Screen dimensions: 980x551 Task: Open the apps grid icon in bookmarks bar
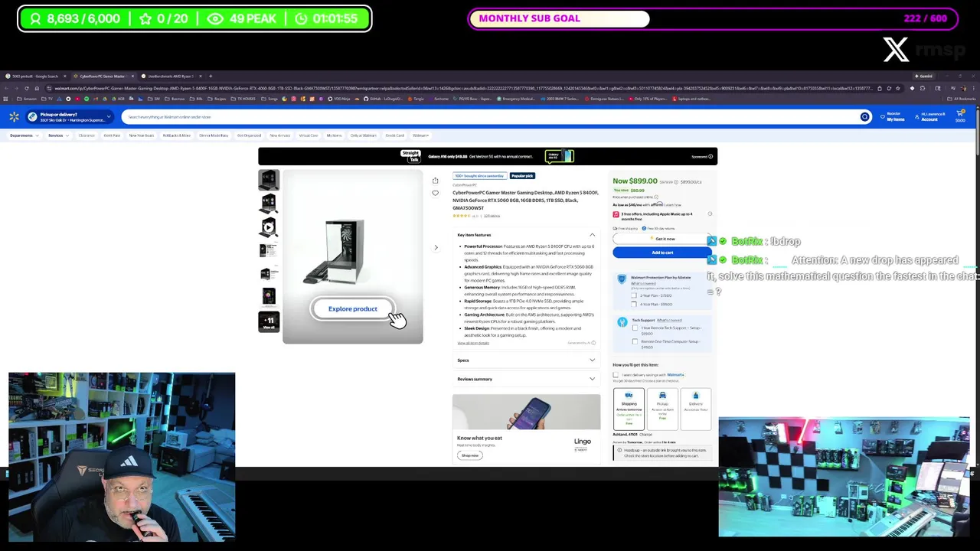click(7, 99)
